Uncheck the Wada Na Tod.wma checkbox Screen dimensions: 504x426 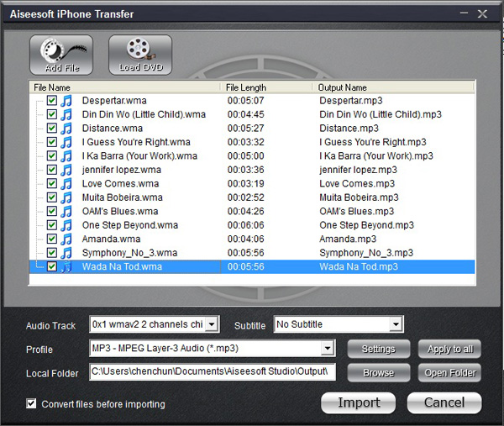coord(52,266)
